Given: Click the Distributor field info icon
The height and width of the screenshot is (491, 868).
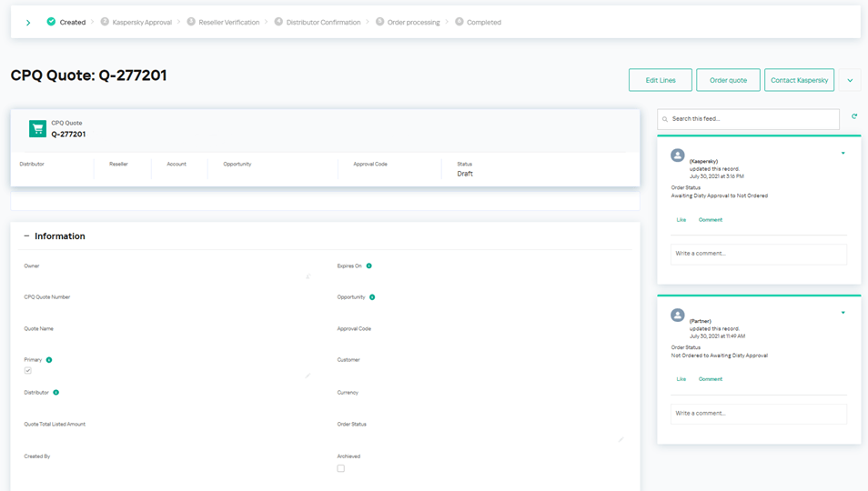Looking at the screenshot, I should pyautogui.click(x=56, y=393).
